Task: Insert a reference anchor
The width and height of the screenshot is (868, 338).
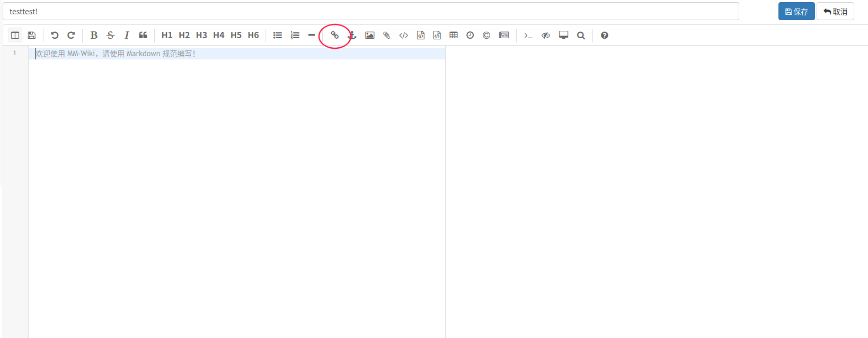Action: (352, 35)
